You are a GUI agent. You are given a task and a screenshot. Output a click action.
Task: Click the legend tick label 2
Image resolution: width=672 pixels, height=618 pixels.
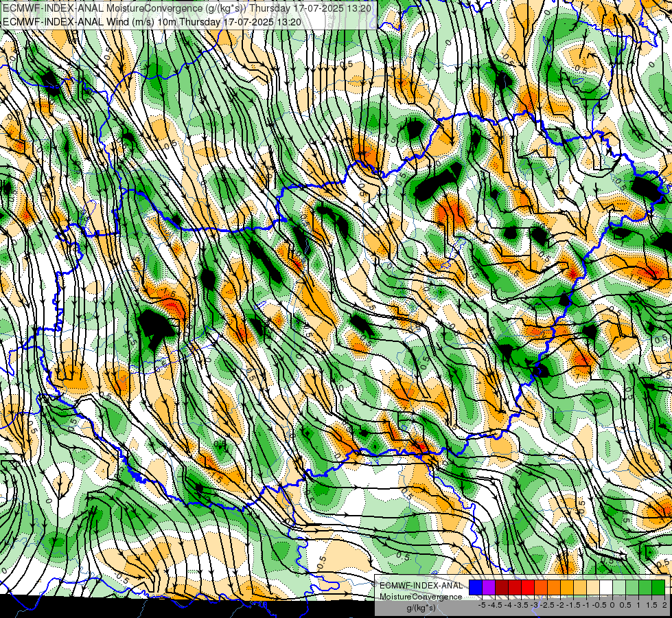[664, 605]
